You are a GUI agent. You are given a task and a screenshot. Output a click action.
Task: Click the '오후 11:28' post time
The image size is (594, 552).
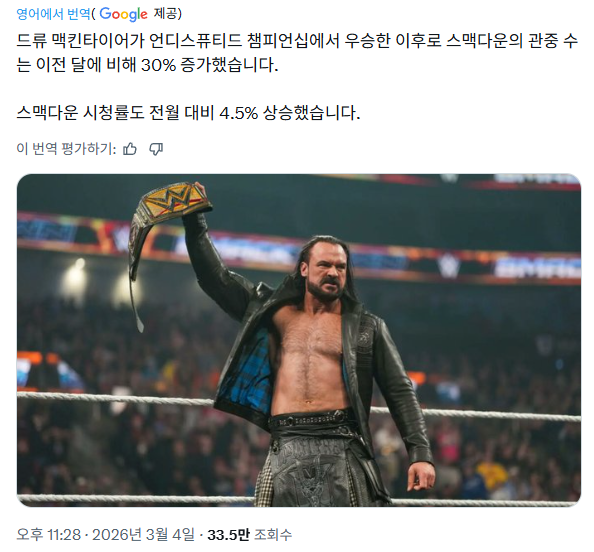pos(48,535)
